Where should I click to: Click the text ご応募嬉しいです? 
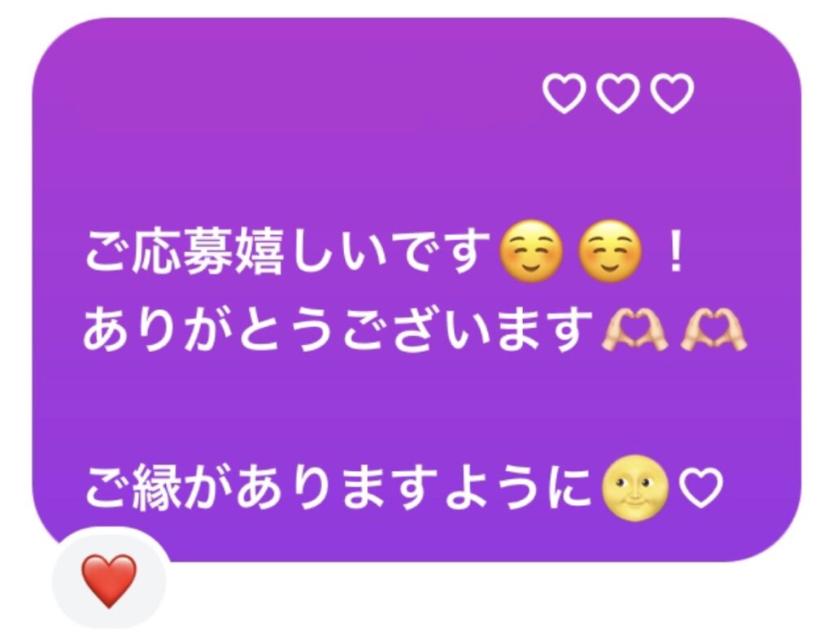(x=287, y=251)
